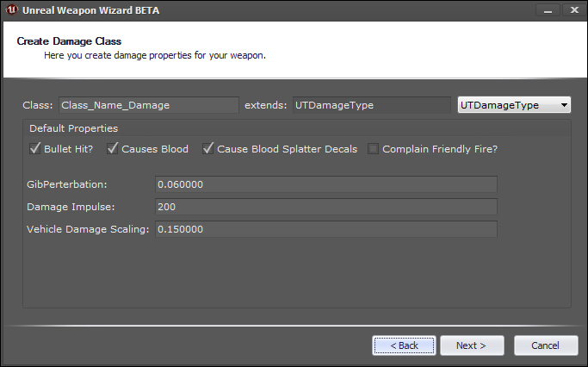Proceed using the Next button
Image resolution: width=588 pixels, height=367 pixels.
click(472, 345)
